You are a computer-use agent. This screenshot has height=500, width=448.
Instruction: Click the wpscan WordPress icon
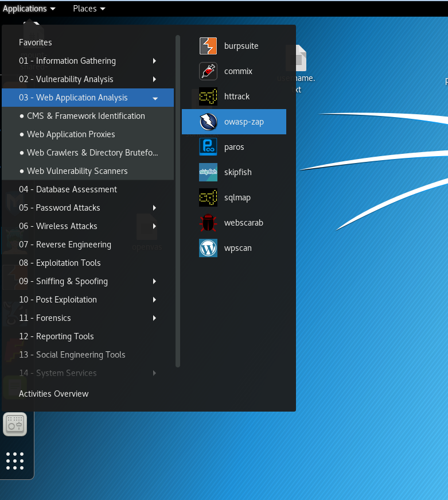pyautogui.click(x=208, y=248)
